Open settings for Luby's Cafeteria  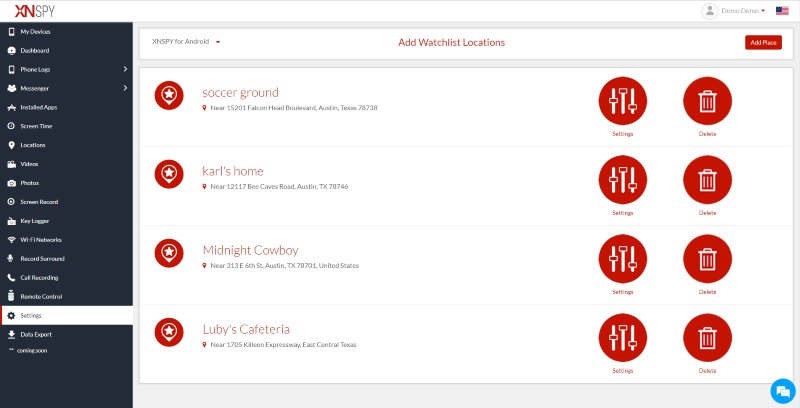coord(622,338)
